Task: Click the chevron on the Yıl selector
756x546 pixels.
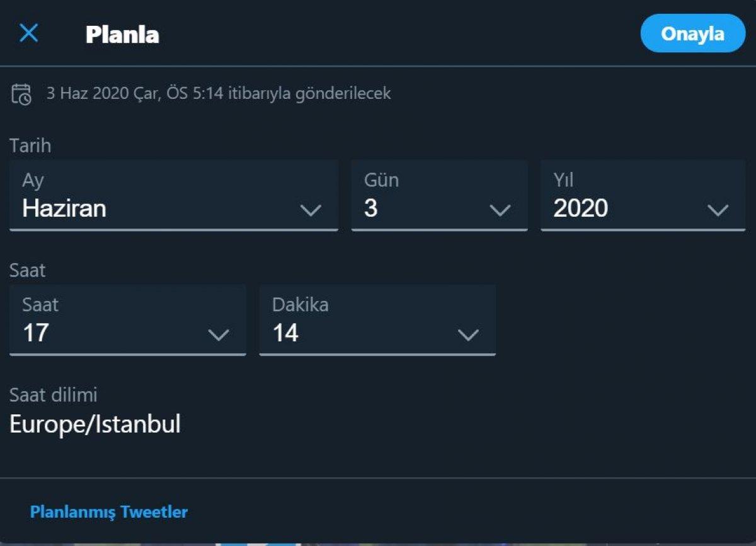Action: coord(717,210)
